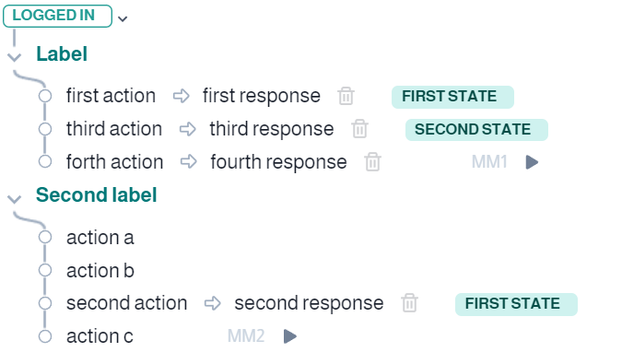Select the action c tree item
This screenshot has width=622, height=364.
click(x=100, y=336)
